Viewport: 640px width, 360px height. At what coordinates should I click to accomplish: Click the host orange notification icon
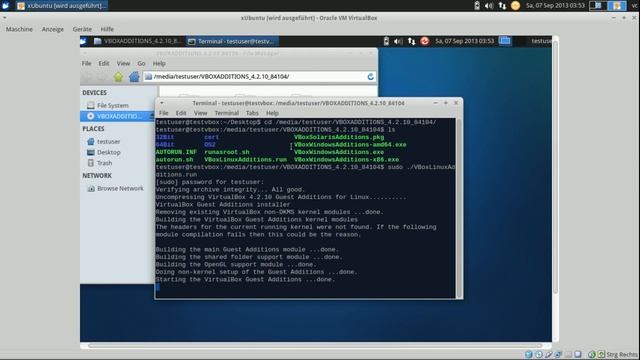[516, 6]
